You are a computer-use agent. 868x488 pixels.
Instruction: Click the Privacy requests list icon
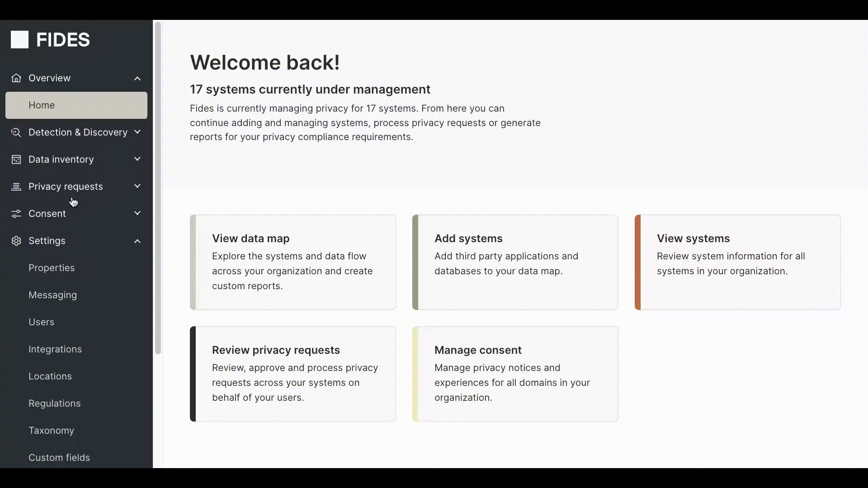pos(16,187)
